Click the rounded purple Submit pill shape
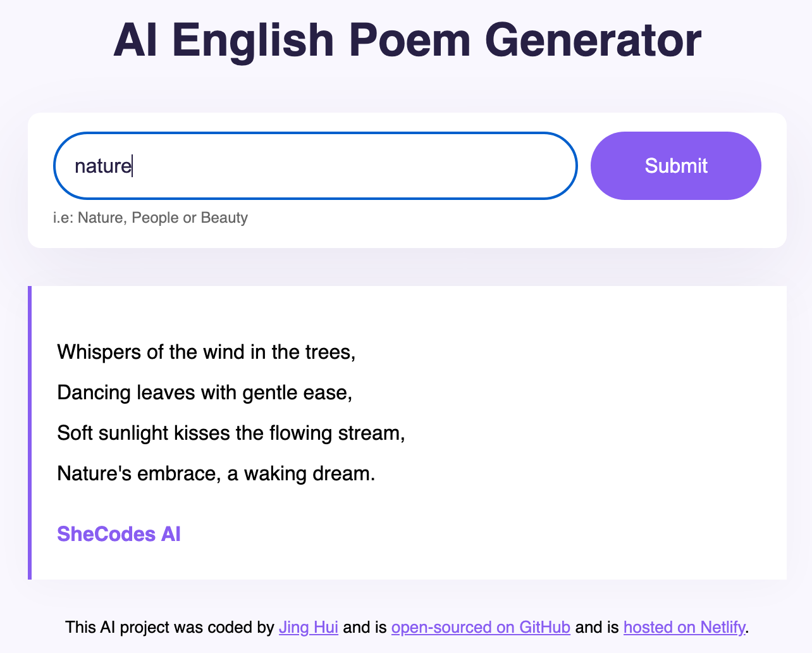Viewport: 812px width, 653px height. tap(675, 166)
